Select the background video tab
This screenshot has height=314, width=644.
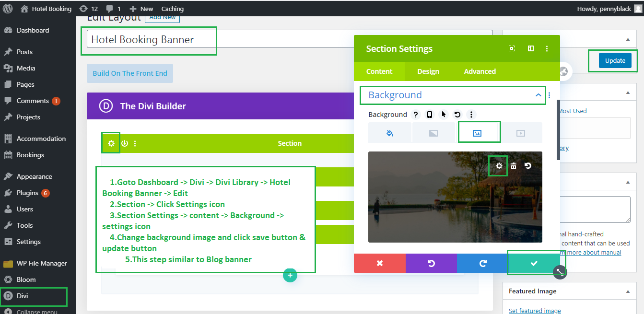click(521, 133)
